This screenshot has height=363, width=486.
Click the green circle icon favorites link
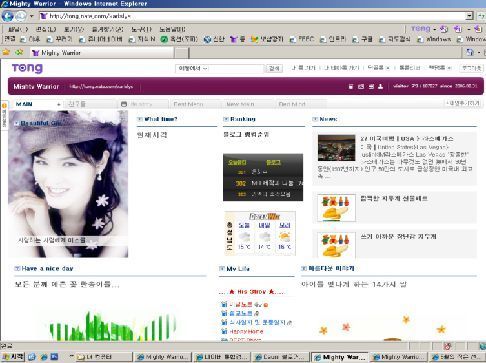tap(179, 39)
